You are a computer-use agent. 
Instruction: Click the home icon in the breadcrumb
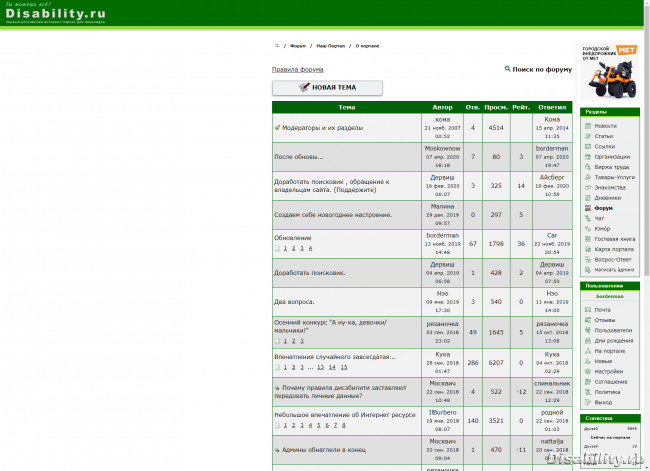coord(277,46)
